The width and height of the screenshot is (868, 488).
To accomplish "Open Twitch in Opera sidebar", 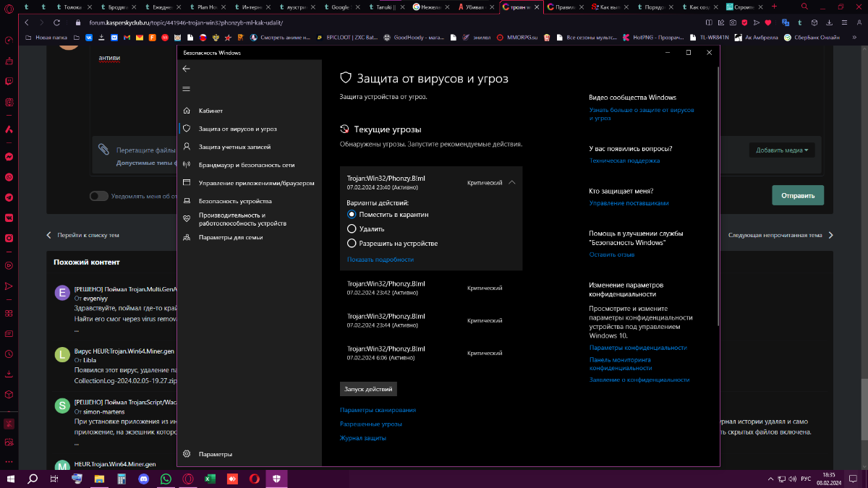I will (9, 82).
